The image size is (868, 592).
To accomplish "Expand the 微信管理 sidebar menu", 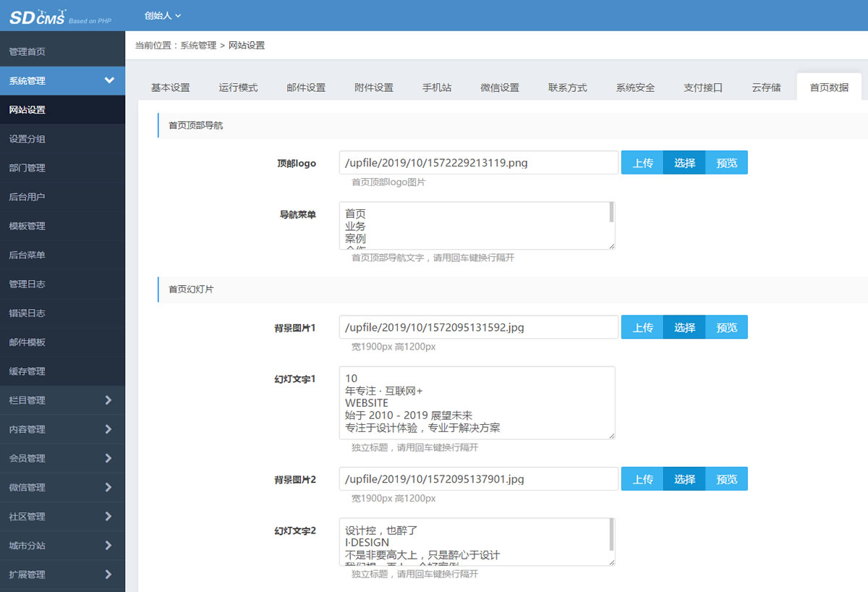I will pos(62,487).
